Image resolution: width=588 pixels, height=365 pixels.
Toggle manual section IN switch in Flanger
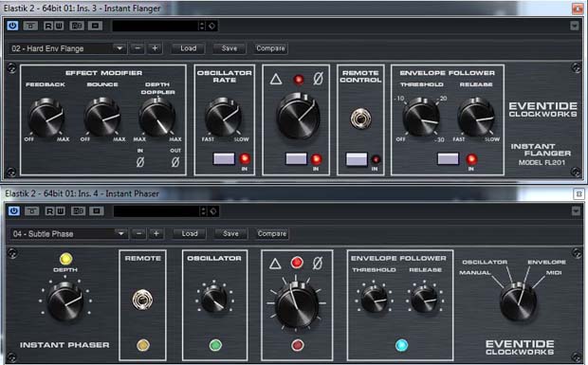click(296, 158)
